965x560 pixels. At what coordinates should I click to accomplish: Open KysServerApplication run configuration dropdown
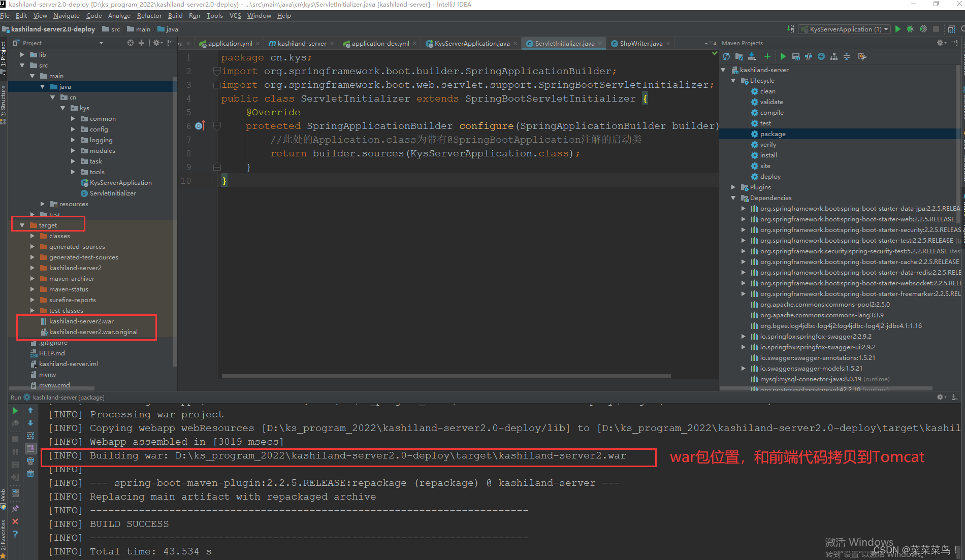tap(845, 29)
